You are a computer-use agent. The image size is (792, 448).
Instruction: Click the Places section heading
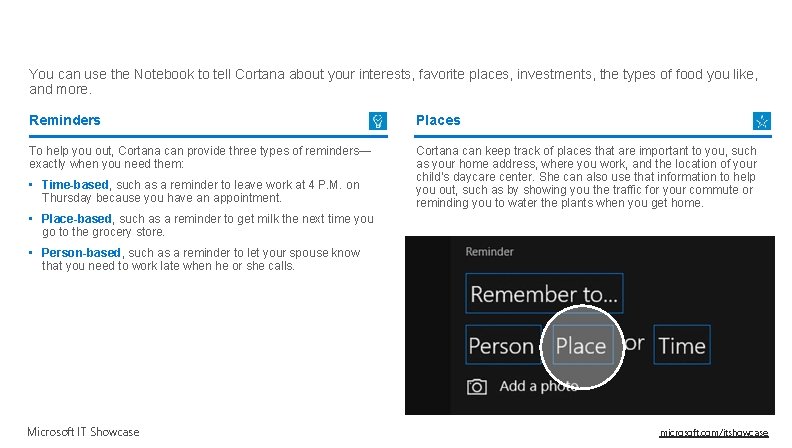click(x=438, y=120)
